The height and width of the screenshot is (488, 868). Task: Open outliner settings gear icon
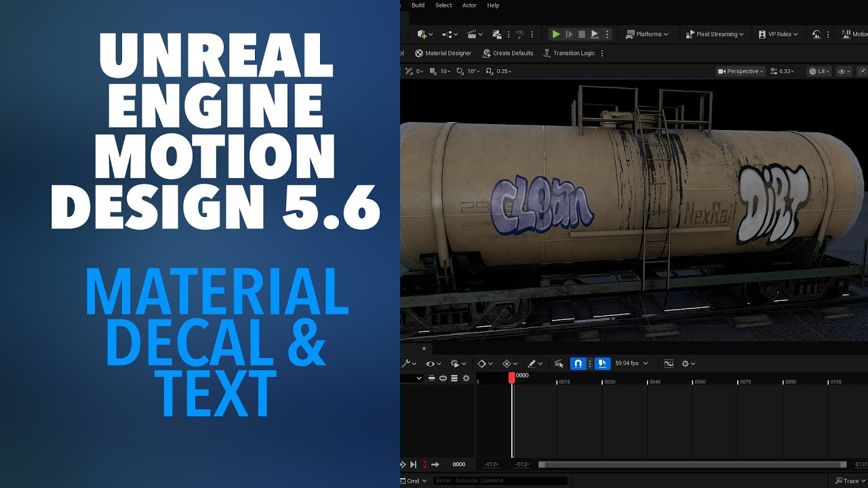pos(466,378)
